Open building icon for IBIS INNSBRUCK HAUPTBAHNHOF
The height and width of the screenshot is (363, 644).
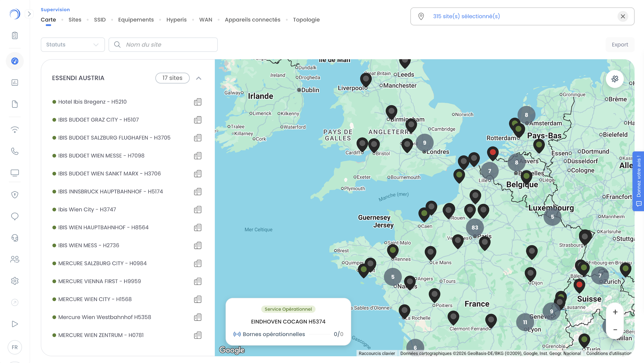[198, 192]
